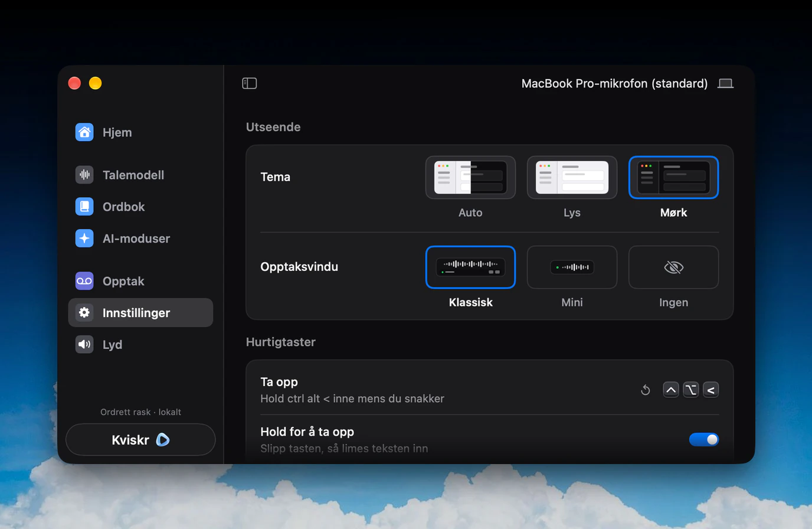Disable the Hold for å ta opp switch
The height and width of the screenshot is (529, 812).
tap(704, 439)
